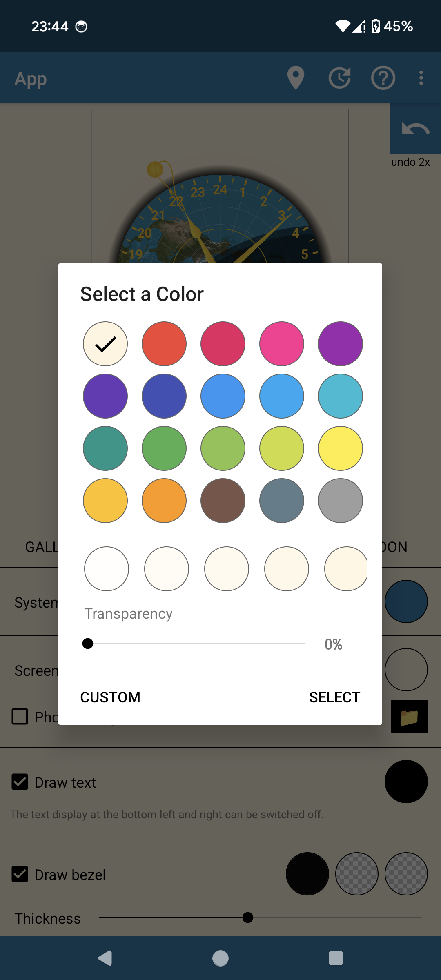Pick the red color swatch
The height and width of the screenshot is (980, 441).
click(x=164, y=344)
